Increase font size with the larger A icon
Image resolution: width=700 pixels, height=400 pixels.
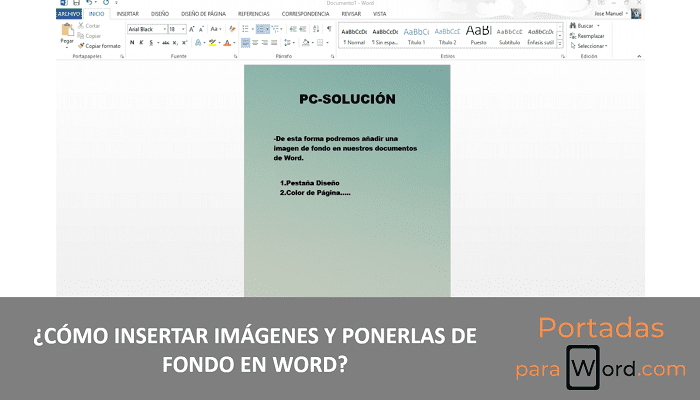(192, 29)
